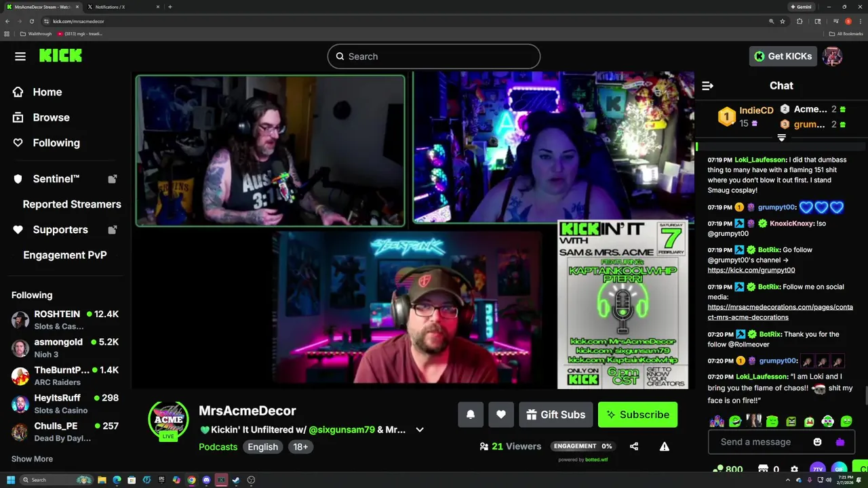
Task: Click the 21 Viewers count
Action: 510,446
